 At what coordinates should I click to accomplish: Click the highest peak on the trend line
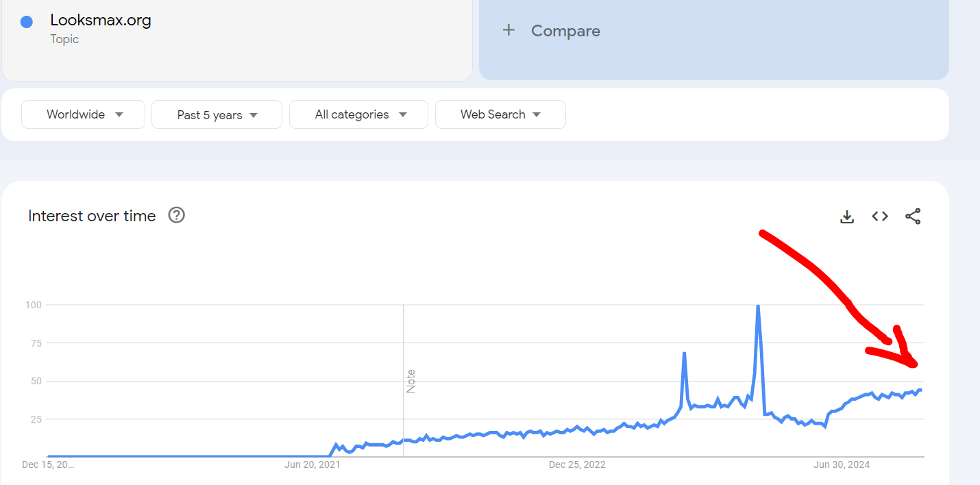(757, 306)
